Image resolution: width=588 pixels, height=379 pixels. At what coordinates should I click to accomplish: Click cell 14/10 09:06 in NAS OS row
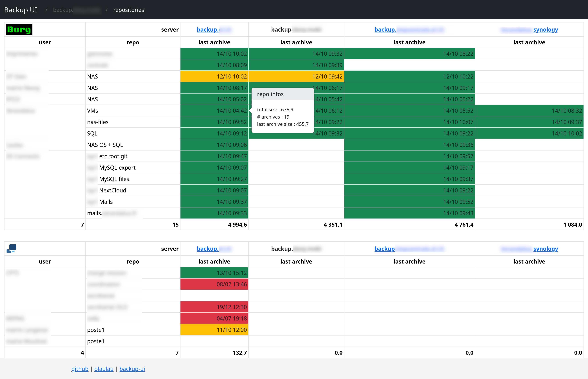(x=214, y=145)
